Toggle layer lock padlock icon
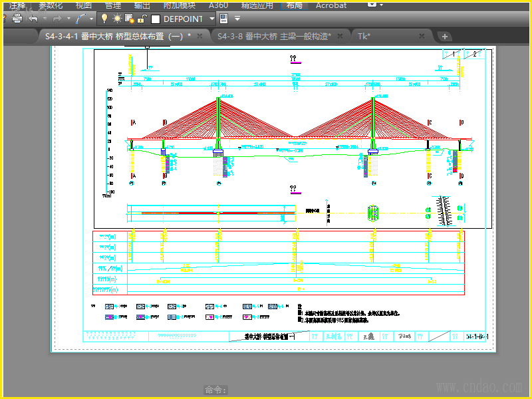 coord(142,19)
